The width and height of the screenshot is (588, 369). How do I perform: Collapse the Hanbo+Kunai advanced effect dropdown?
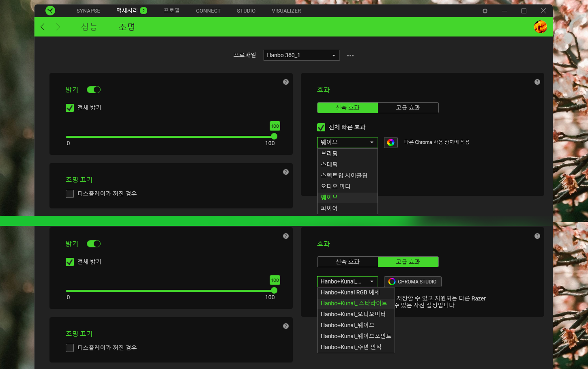point(348,281)
